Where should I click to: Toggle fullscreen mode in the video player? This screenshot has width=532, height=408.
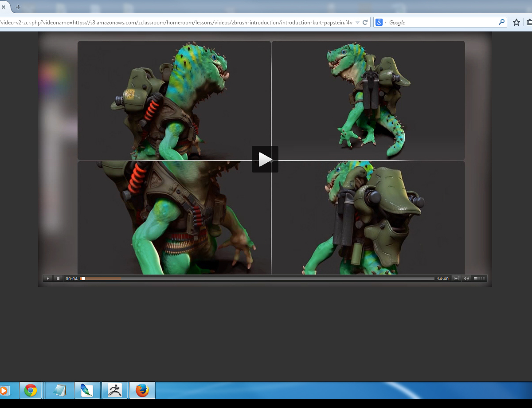[x=456, y=279]
